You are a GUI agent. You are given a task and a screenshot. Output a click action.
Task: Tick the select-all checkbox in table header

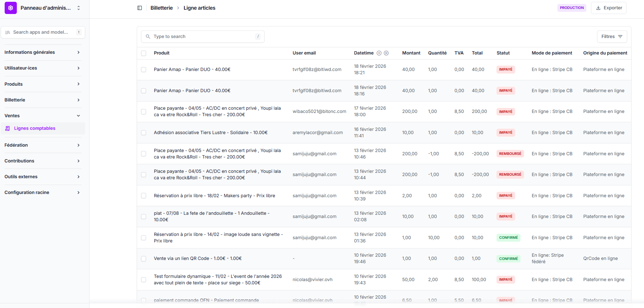coord(144,53)
